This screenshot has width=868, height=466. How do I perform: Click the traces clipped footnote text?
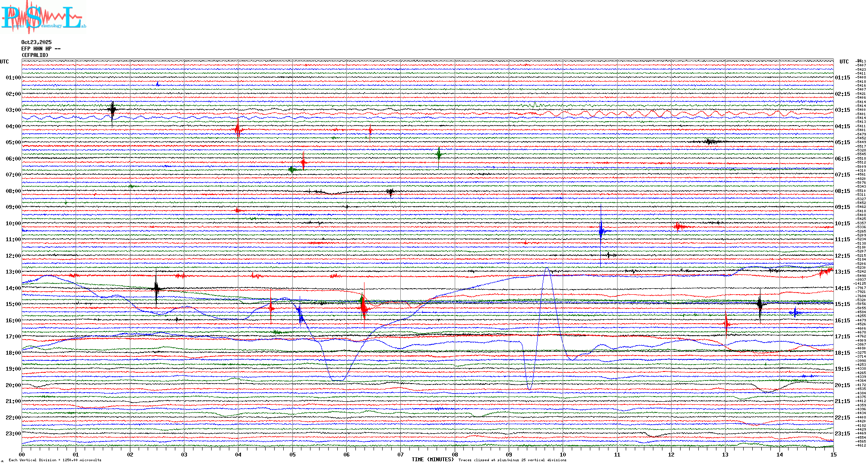512,460
